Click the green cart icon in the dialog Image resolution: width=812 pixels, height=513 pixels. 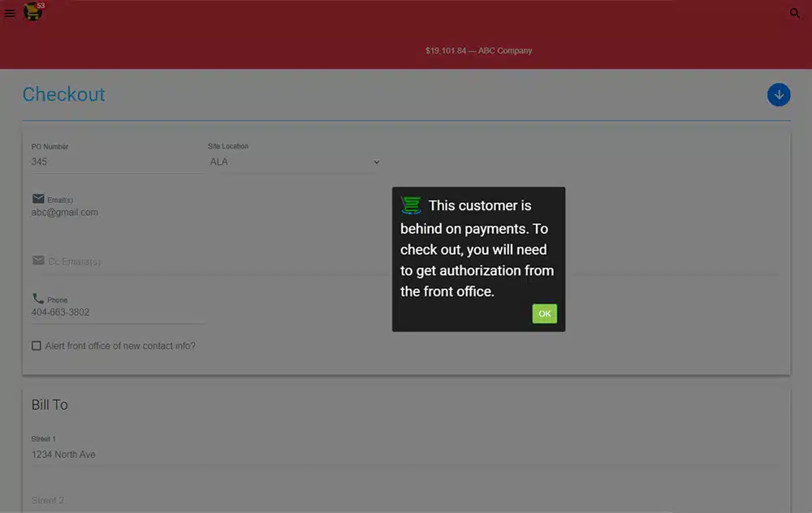click(412, 205)
